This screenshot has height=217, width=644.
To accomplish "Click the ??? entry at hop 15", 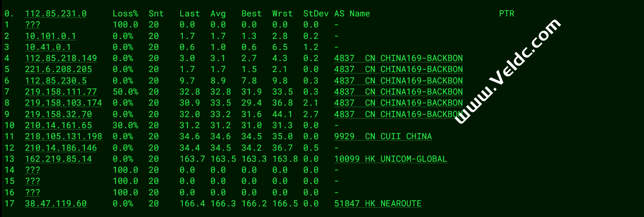I will pos(33,181).
